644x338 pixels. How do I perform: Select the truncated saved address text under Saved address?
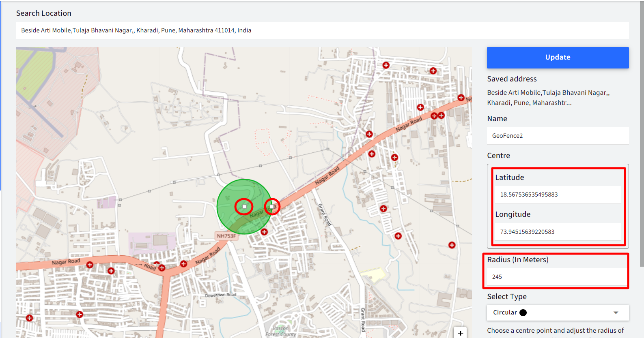[x=548, y=98]
